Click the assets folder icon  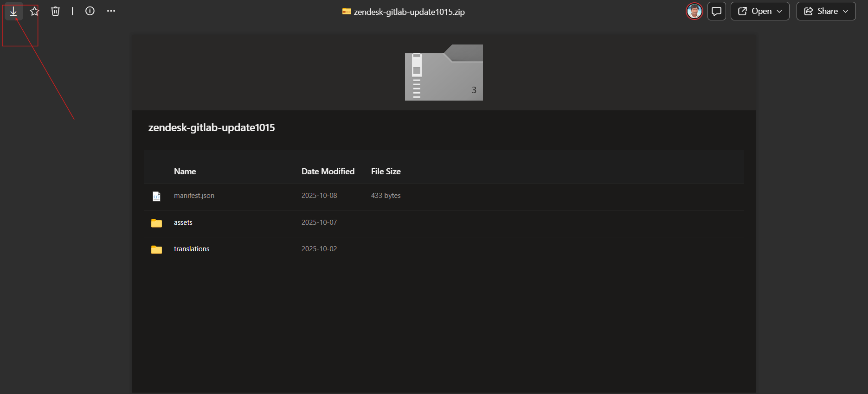pyautogui.click(x=157, y=223)
